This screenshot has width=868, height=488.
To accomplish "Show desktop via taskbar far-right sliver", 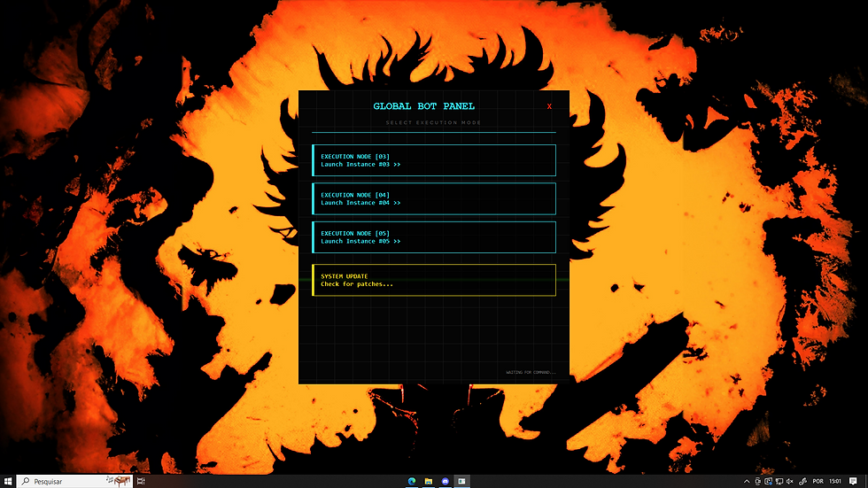I will tap(866, 482).
